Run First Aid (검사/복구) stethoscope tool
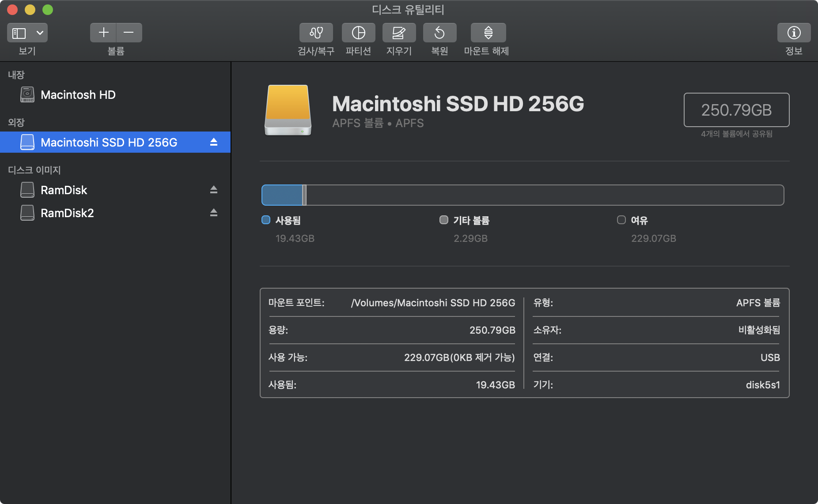 point(316,33)
